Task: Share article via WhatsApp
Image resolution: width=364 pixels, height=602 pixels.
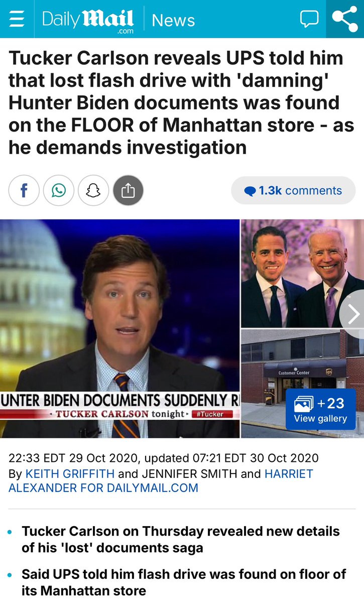Action: [x=58, y=190]
